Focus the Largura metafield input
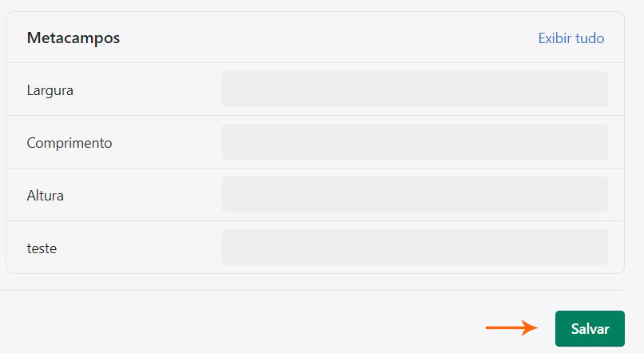 415,89
